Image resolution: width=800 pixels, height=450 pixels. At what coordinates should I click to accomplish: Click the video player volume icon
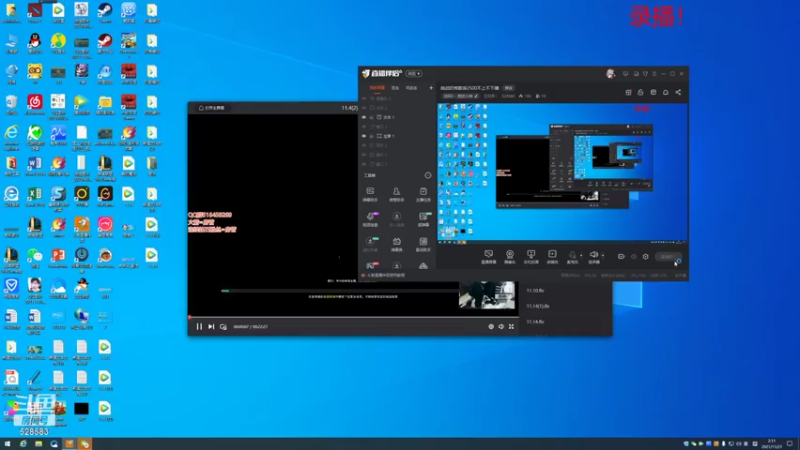[501, 327]
